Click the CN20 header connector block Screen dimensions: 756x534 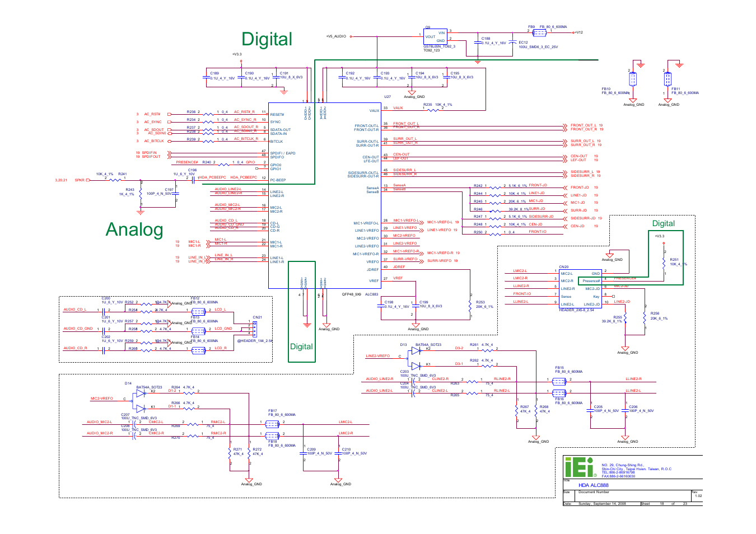coord(580,288)
